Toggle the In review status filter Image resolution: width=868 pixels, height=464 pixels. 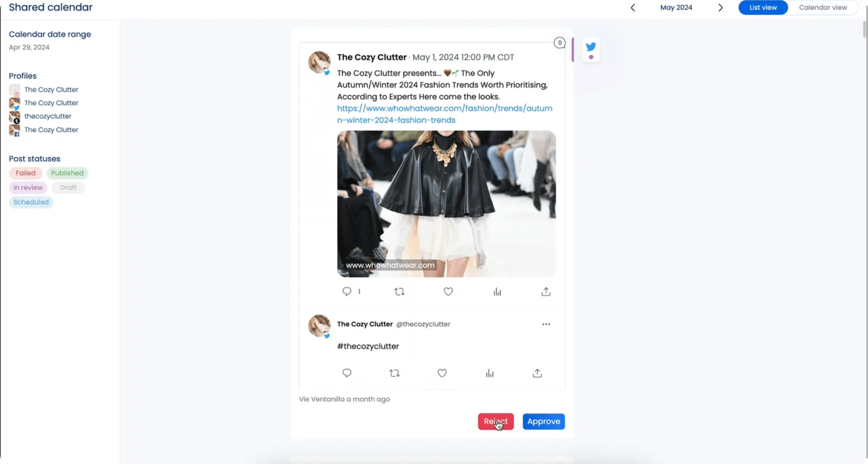(28, 188)
